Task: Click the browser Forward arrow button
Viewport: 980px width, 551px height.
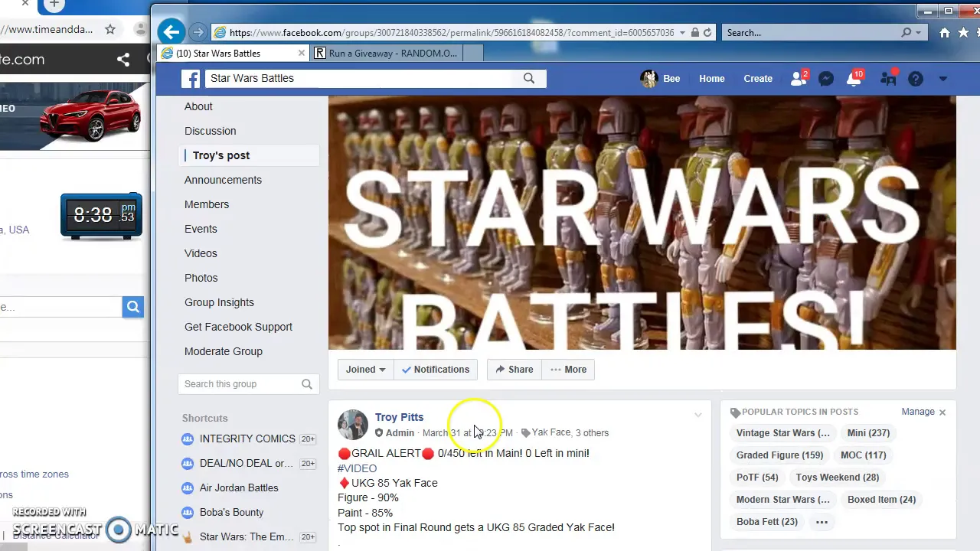Action: pyautogui.click(x=198, y=32)
